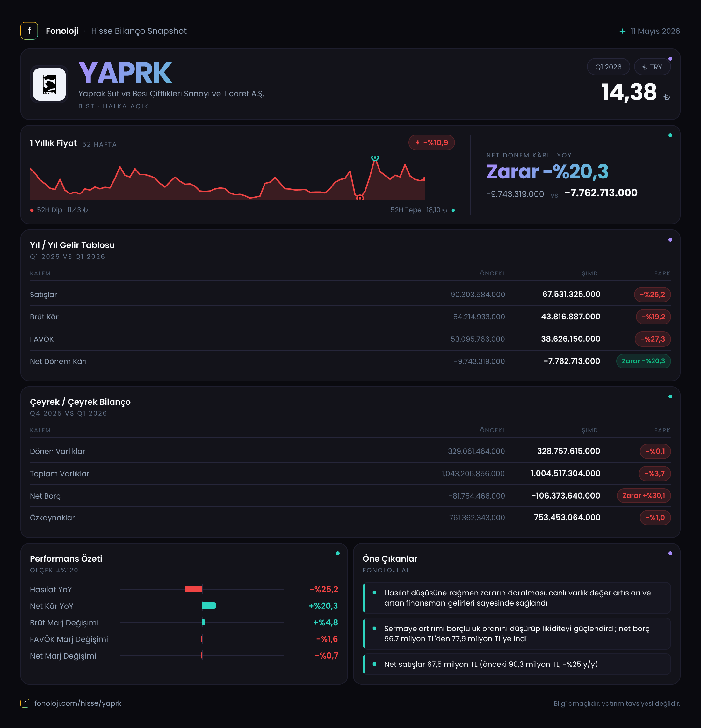
Task: Click the Toplam Varlıklar -%3,7 badge
Action: [654, 474]
